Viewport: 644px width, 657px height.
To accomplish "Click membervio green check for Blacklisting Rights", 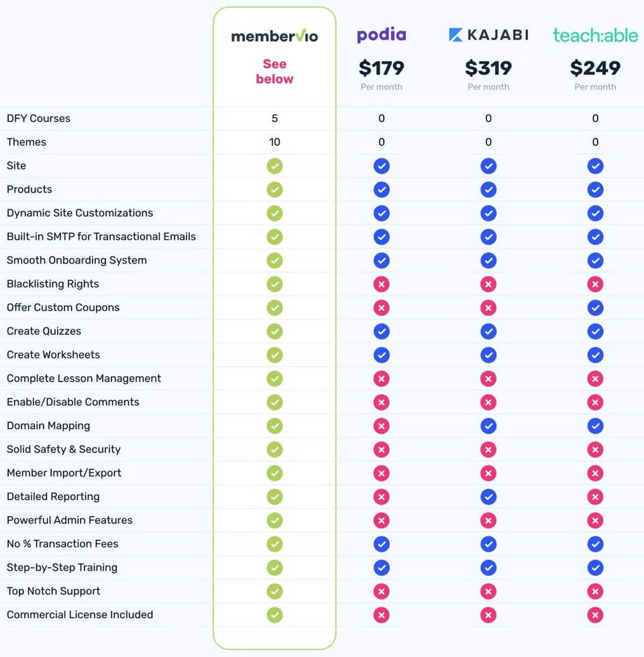I will (274, 284).
